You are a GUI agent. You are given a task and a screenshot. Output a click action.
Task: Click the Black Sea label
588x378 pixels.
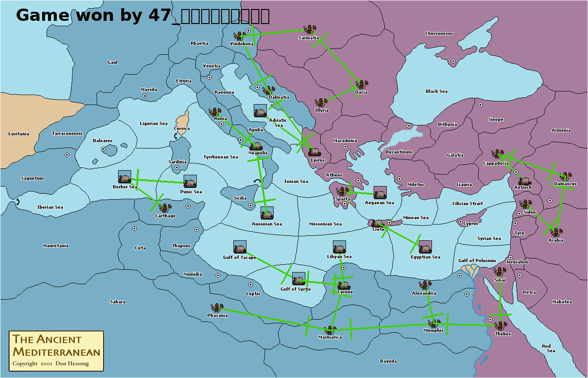(x=436, y=91)
